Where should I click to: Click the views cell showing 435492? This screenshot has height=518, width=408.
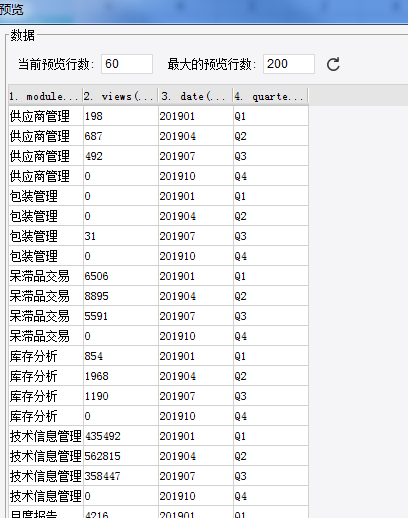[121, 436]
